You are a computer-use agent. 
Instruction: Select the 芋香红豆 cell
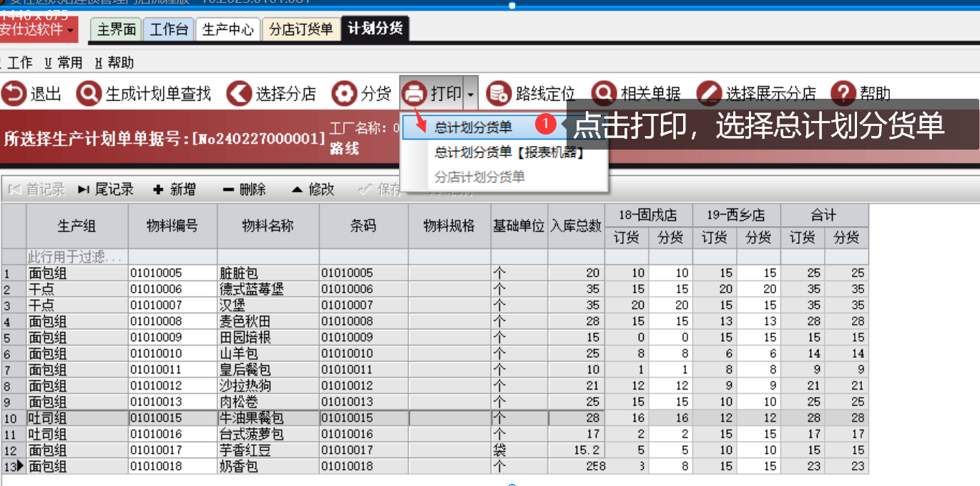tap(268, 450)
